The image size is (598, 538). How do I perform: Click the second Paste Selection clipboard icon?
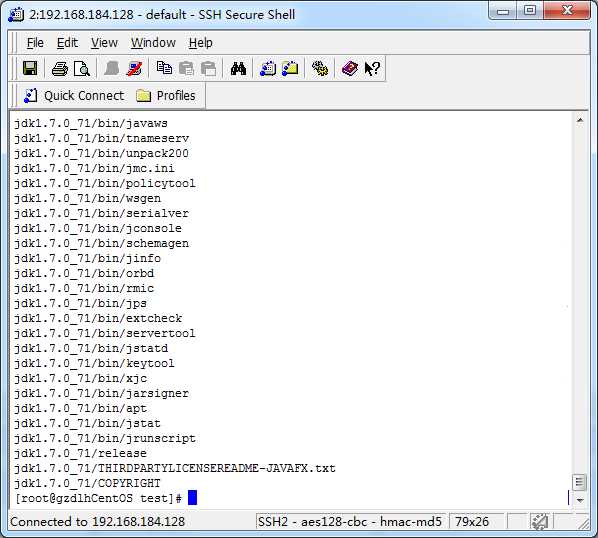pos(208,69)
